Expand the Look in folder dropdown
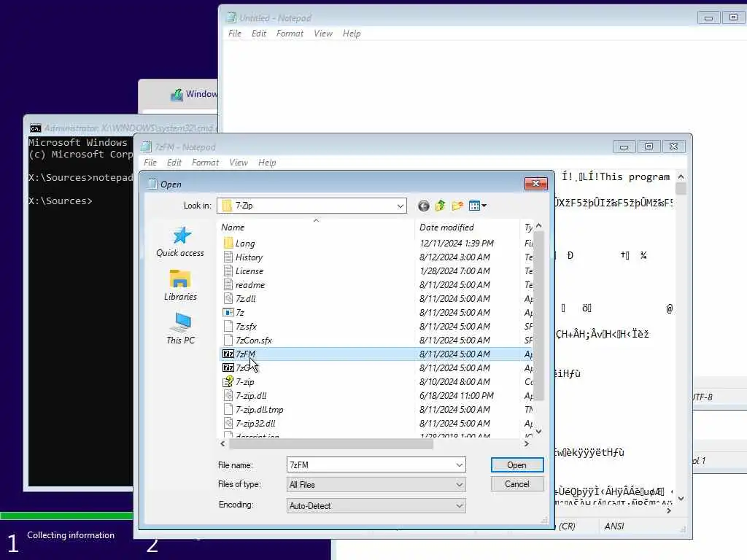The height and width of the screenshot is (560, 747). [x=400, y=206]
